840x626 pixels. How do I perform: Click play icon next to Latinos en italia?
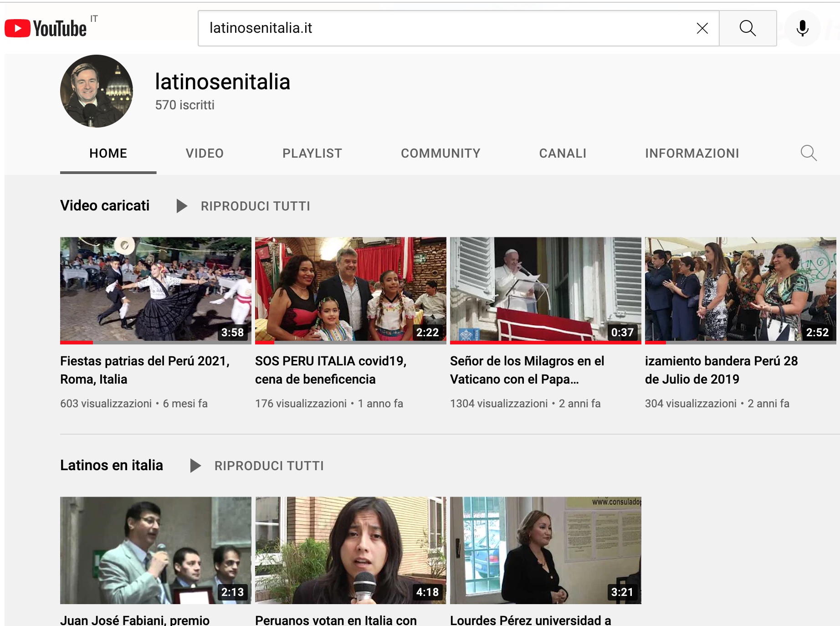pyautogui.click(x=195, y=466)
